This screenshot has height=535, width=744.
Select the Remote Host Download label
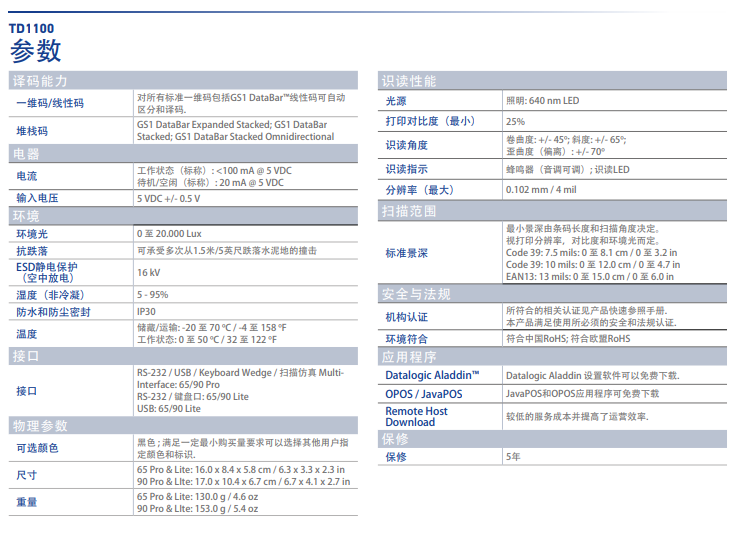[x=417, y=416]
